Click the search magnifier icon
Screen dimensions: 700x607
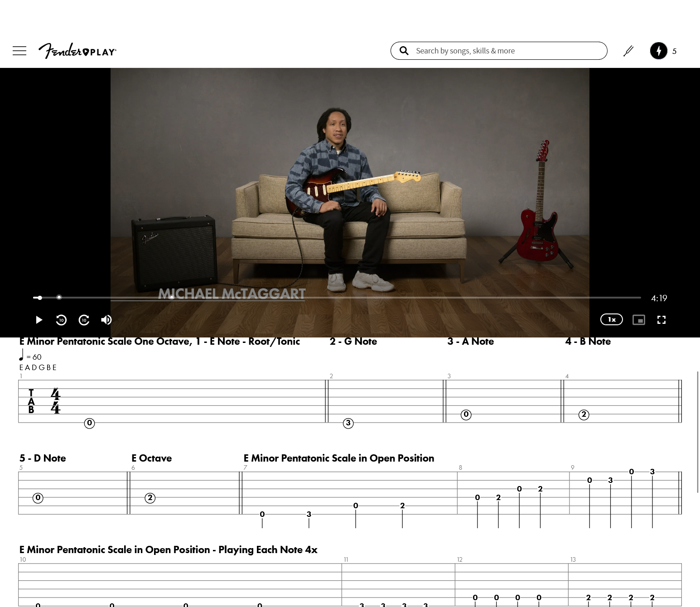click(404, 51)
